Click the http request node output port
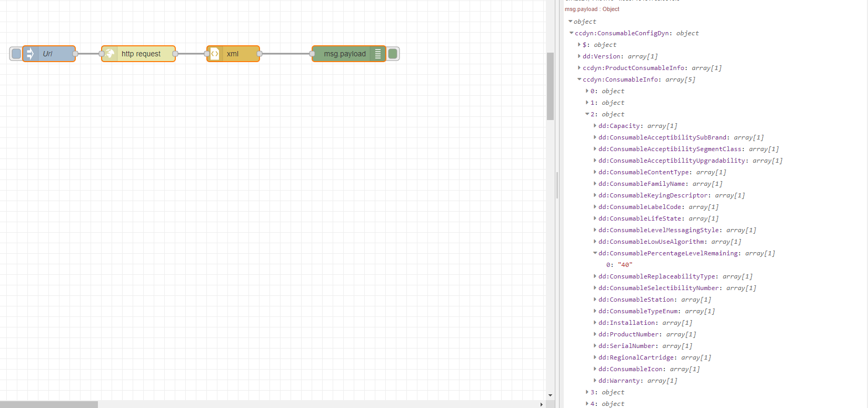Image resolution: width=868 pixels, height=408 pixels. point(175,54)
